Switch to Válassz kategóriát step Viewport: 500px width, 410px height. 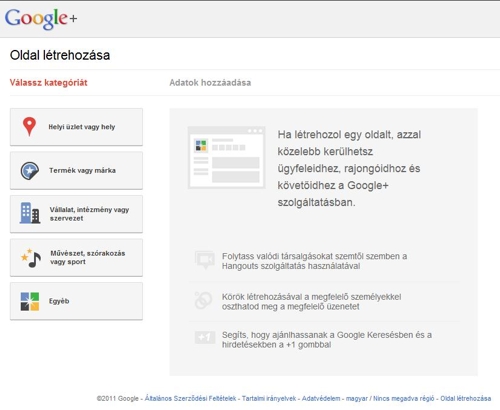coord(48,83)
